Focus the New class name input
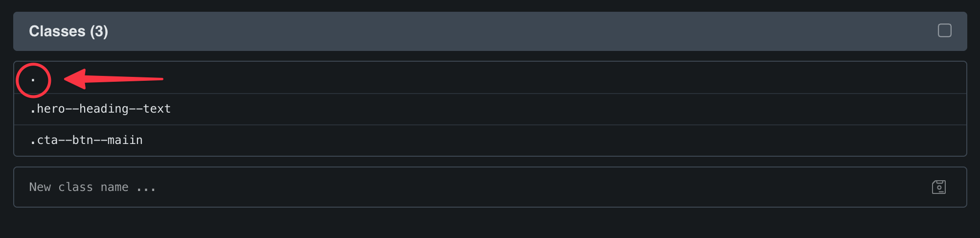Viewport: 980px width, 238px height. click(441, 187)
